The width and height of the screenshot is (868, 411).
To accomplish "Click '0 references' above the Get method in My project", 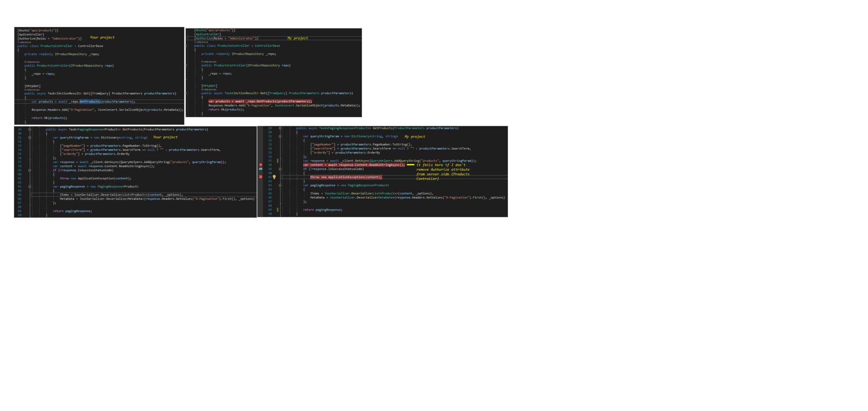I will (x=209, y=89).
